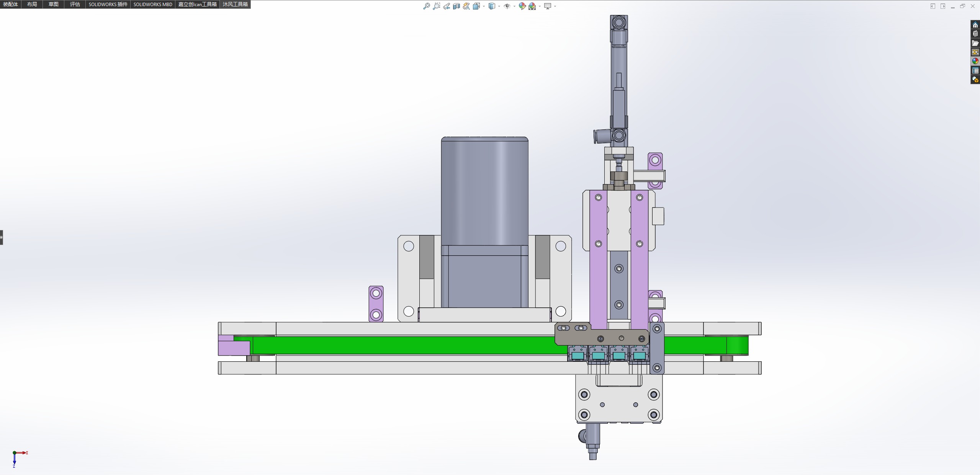Select the Zoom to Area tool
980x475 pixels.
coord(436,6)
